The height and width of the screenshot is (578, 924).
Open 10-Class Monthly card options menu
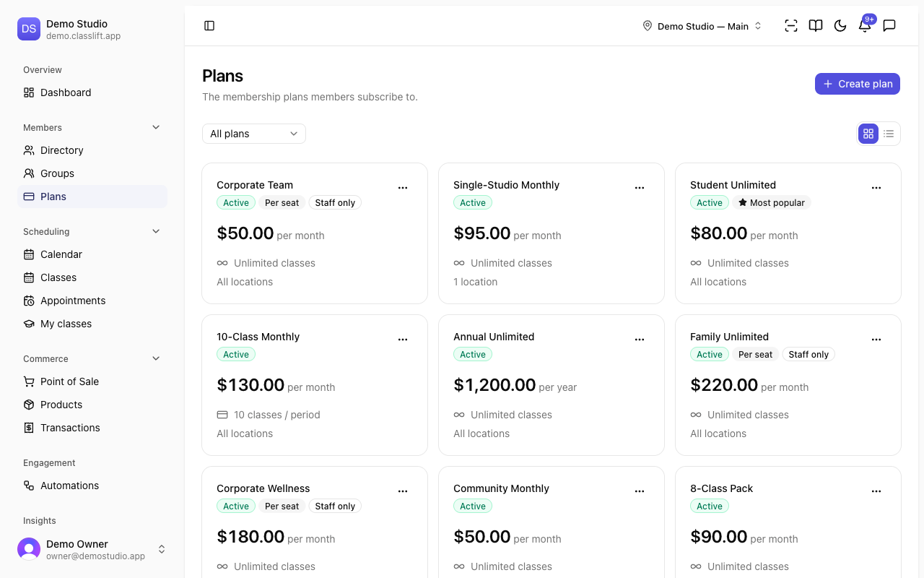coord(403,340)
